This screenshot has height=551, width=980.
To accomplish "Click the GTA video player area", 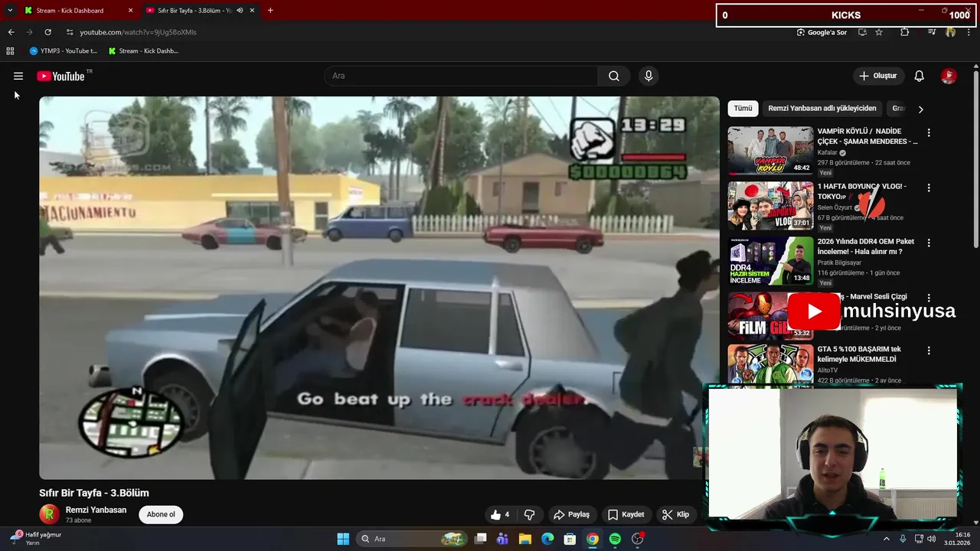I will 379,288.
